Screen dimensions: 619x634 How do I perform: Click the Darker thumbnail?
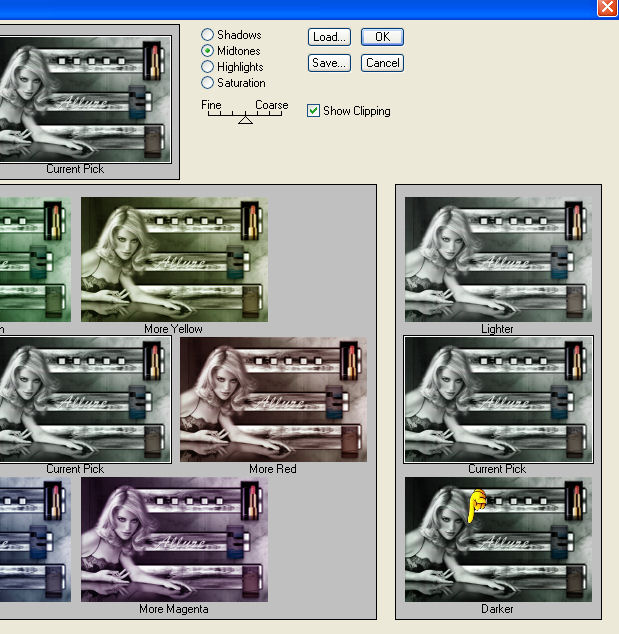pyautogui.click(x=498, y=539)
